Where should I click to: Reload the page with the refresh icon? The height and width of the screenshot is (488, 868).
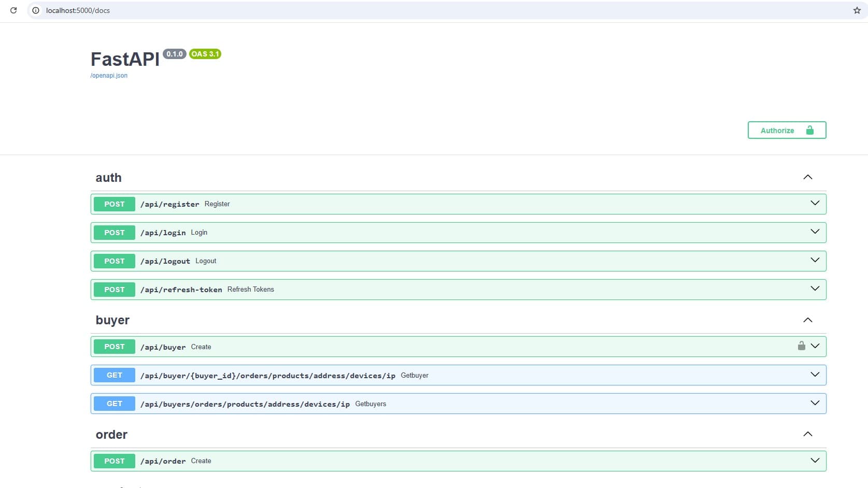pos(13,10)
